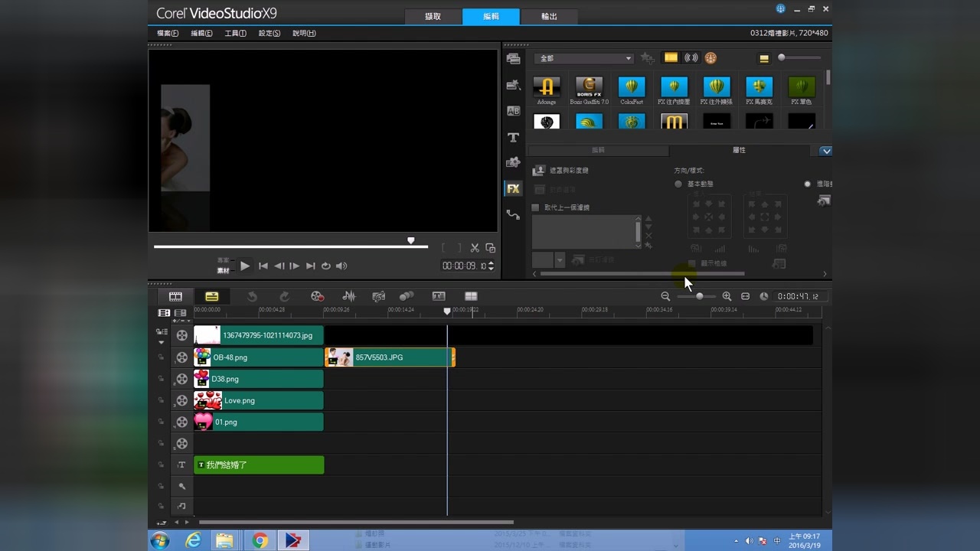
Task: Open the 設定(S) menu
Action: pyautogui.click(x=269, y=34)
